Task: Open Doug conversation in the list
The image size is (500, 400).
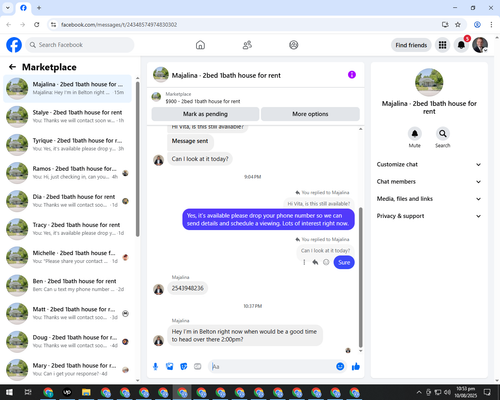Action: [x=67, y=341]
